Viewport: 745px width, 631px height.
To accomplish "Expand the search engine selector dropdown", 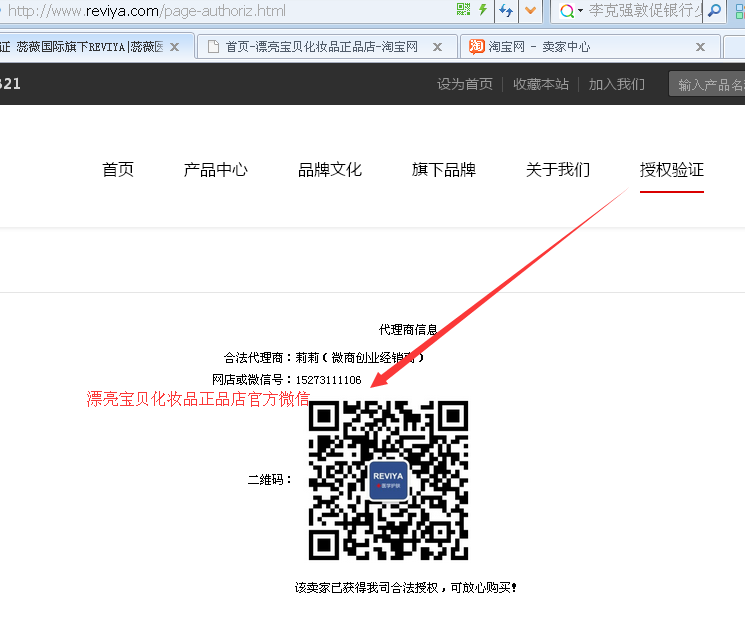I will point(580,11).
